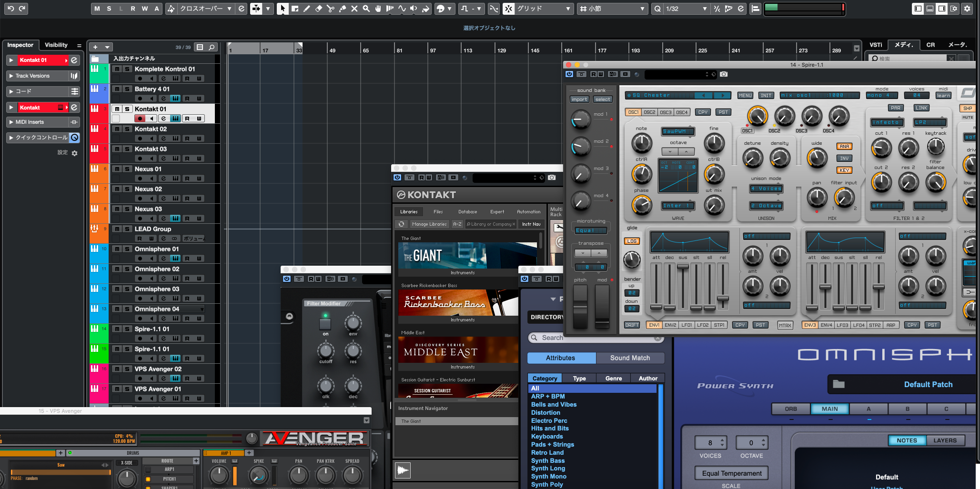980x489 pixels.
Task: Toggle the Snap on/off icon
Action: [x=509, y=9]
